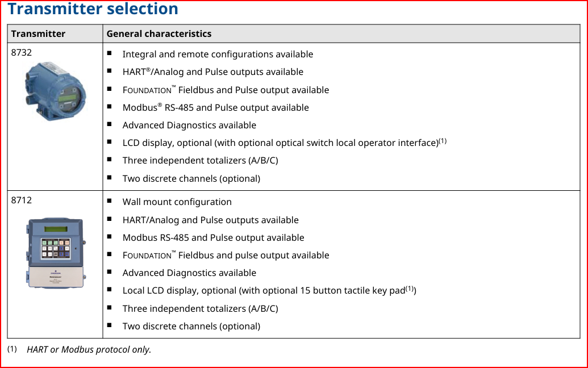Screen dimensions: 588x368
Task: Select the 8712 model number label
Action: tap(22, 200)
